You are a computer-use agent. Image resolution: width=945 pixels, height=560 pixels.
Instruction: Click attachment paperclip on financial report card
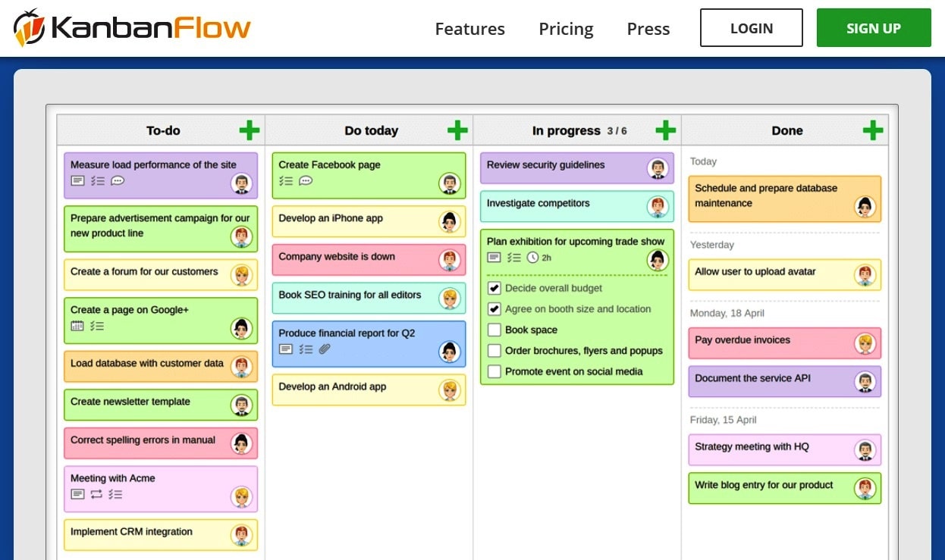coord(325,349)
